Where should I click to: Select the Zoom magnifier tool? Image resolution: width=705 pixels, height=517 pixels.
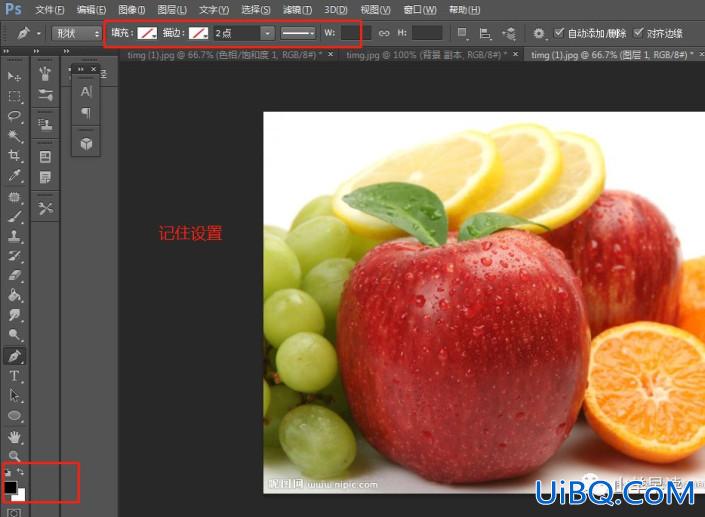pyautogui.click(x=14, y=456)
